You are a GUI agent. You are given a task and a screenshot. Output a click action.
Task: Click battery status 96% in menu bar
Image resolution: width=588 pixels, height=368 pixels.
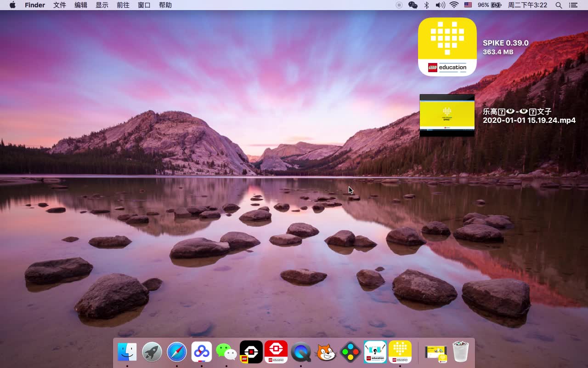(489, 5)
